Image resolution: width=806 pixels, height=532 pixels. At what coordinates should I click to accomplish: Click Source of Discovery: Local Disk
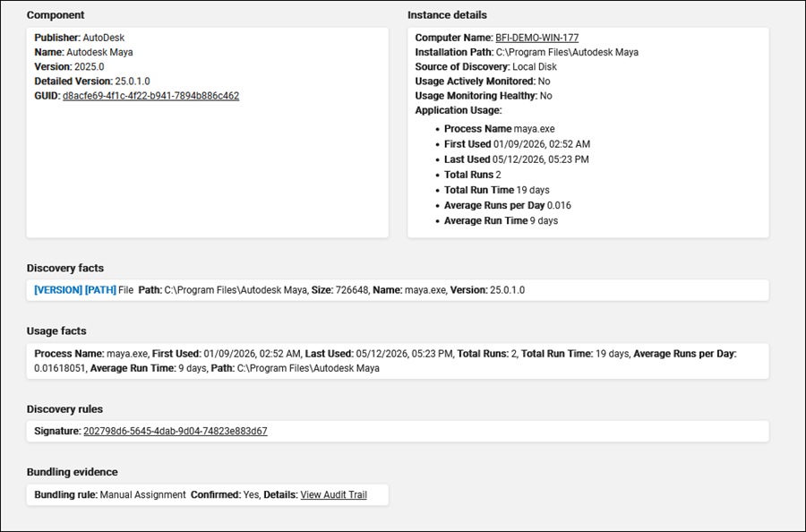tap(485, 66)
